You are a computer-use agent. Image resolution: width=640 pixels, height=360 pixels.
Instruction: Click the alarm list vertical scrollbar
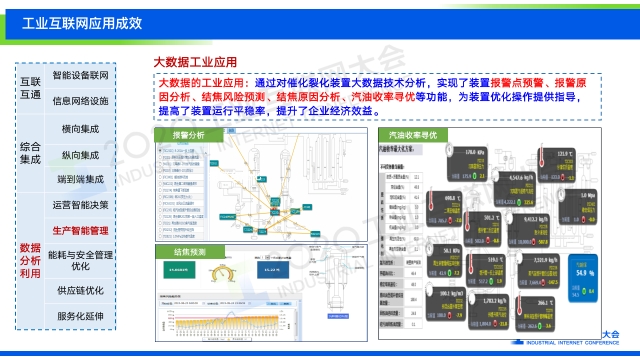(x=206, y=192)
